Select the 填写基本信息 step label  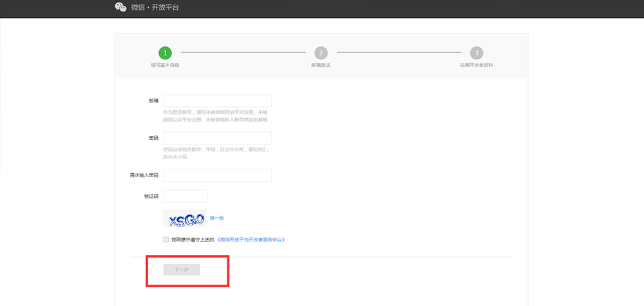(x=165, y=65)
